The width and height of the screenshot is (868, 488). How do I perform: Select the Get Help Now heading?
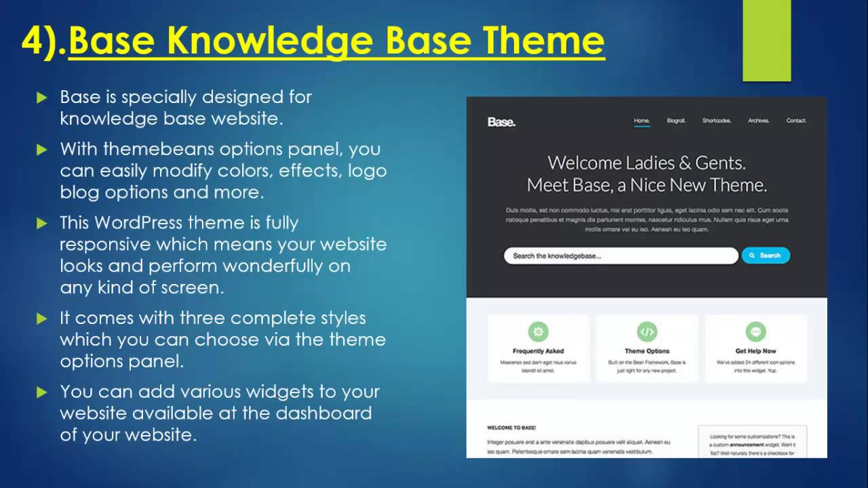[x=755, y=351]
